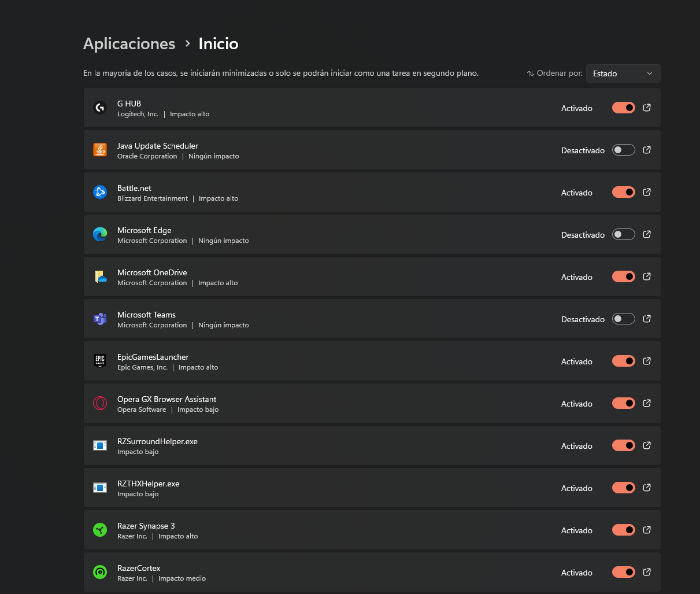Screen dimensions: 700x594
Task: Click the Inicio breadcrumb title
Action: (218, 44)
